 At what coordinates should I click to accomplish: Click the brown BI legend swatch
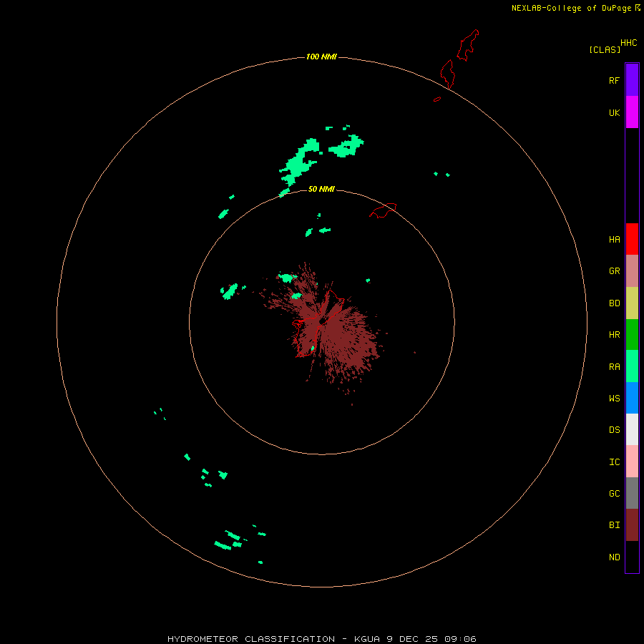point(632,525)
